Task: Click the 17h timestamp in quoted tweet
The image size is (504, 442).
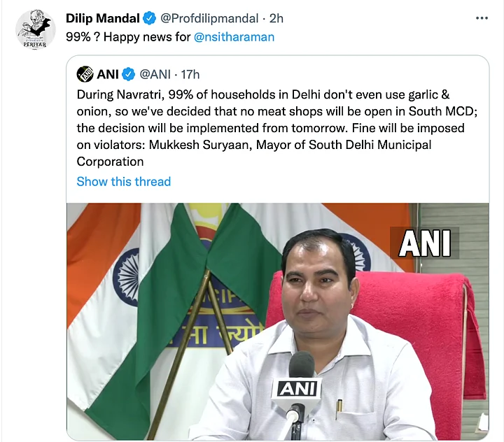Action: coord(190,75)
